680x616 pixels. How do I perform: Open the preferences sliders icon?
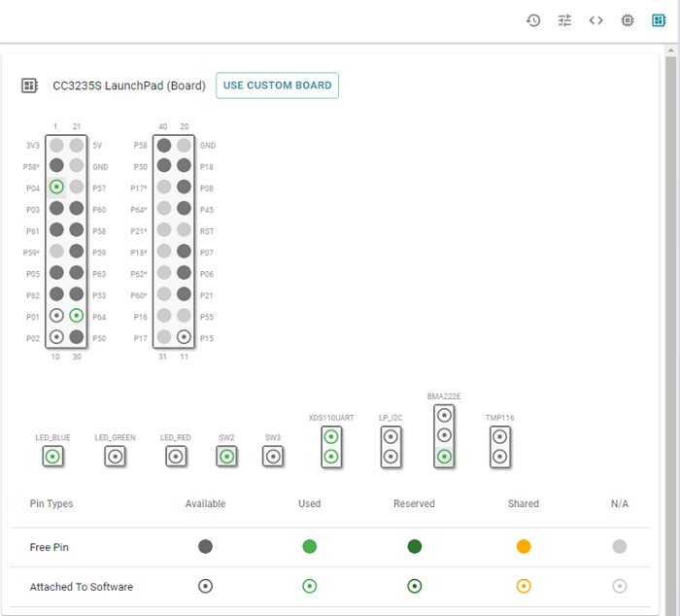pos(564,20)
